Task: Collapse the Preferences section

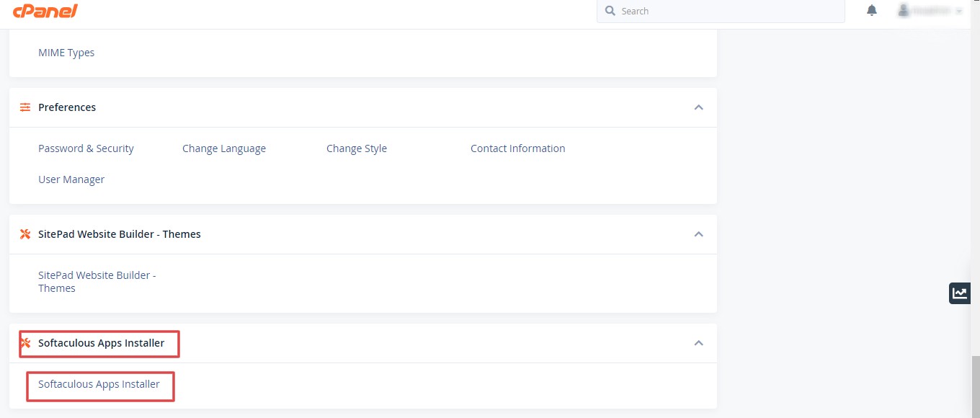Action: (698, 107)
